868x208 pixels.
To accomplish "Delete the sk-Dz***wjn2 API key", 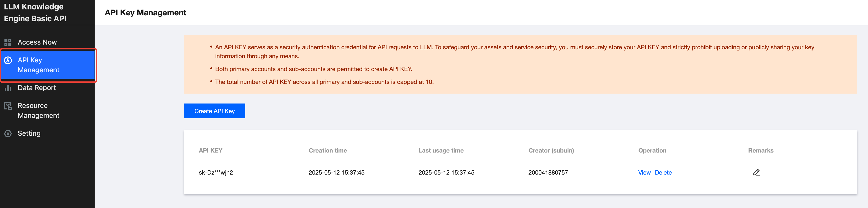I will (663, 173).
